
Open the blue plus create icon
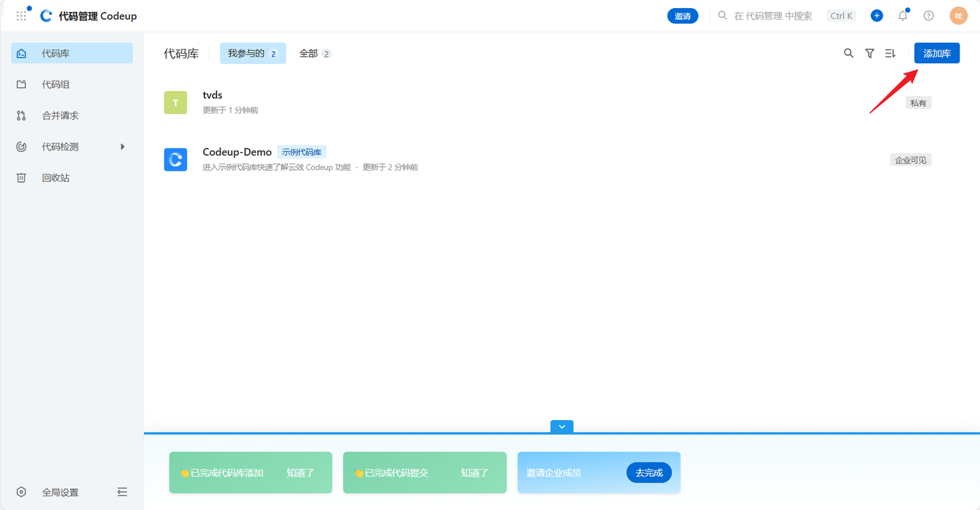tap(877, 16)
